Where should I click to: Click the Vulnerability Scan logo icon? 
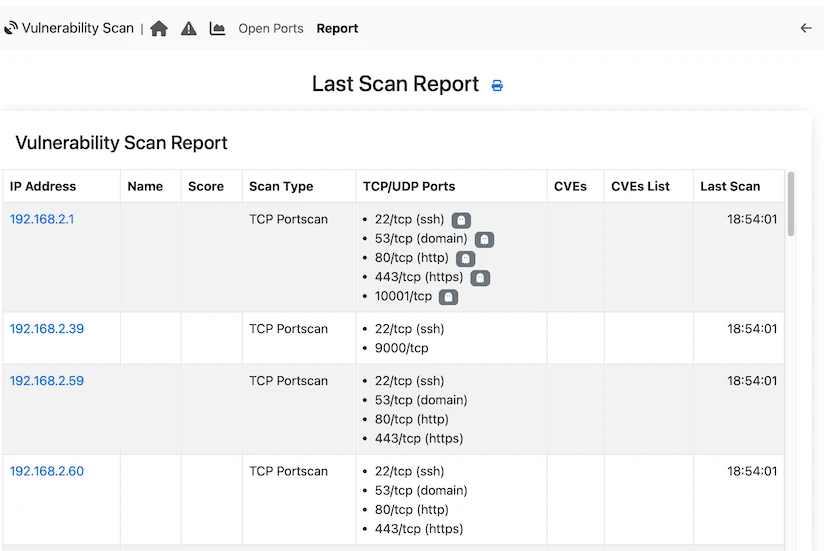pyautogui.click(x=11, y=29)
